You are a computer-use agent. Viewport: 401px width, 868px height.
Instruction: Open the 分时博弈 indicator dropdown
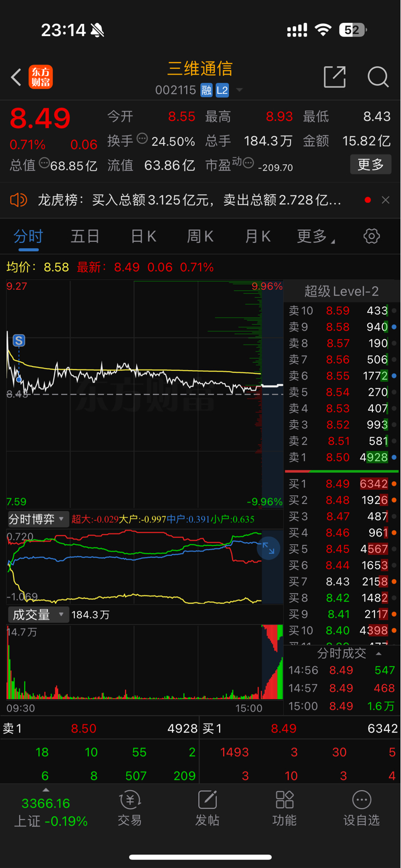pos(38,519)
